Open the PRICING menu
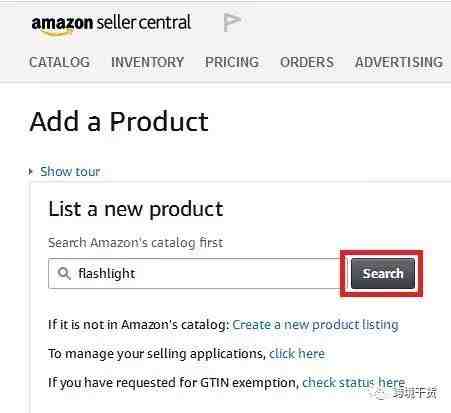 [x=232, y=62]
